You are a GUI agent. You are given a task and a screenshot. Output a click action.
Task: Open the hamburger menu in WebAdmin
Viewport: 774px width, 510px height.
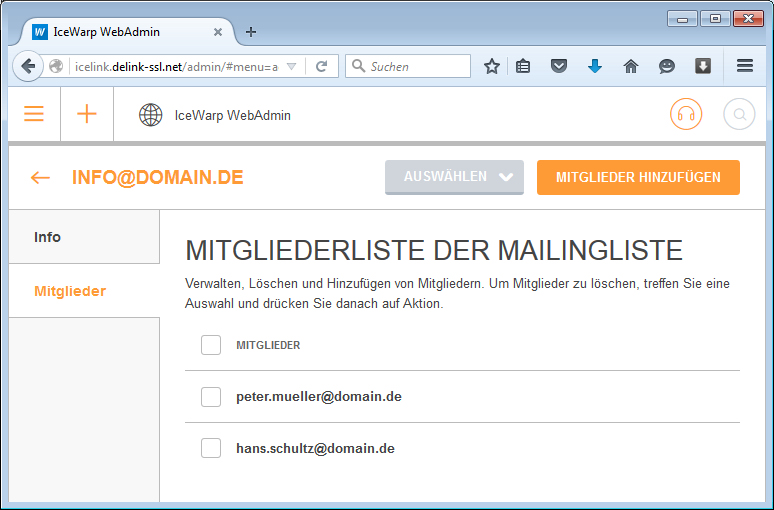(34, 114)
